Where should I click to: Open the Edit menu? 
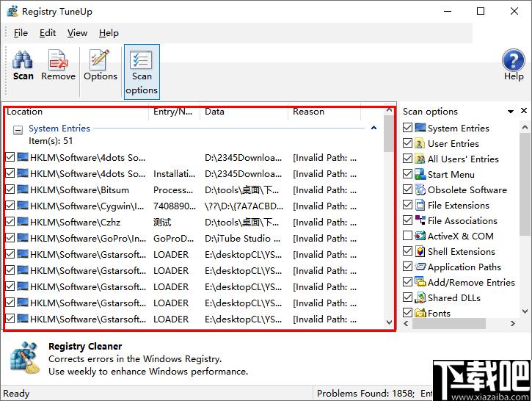click(48, 33)
